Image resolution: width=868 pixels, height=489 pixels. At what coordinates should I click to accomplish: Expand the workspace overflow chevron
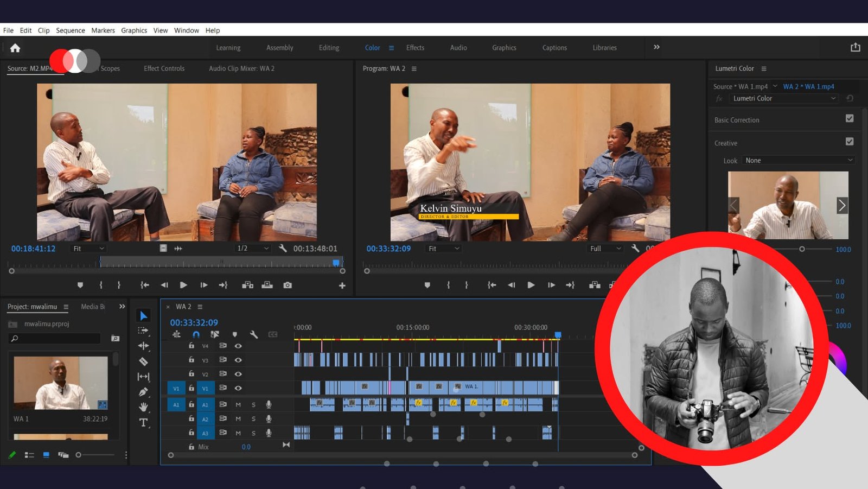(x=656, y=47)
